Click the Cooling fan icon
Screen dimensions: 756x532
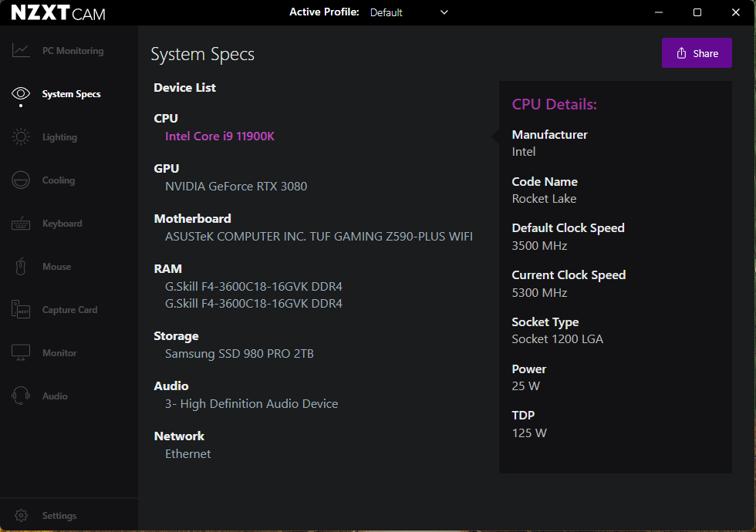(21, 180)
